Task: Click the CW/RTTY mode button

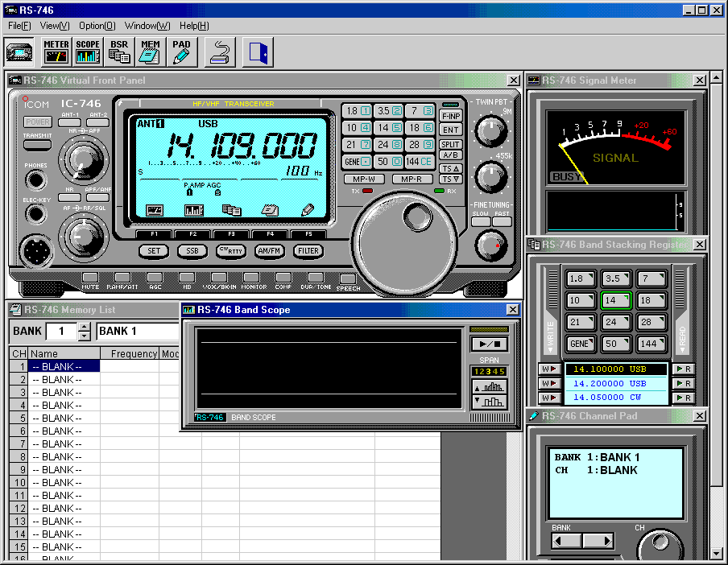Action: click(231, 251)
